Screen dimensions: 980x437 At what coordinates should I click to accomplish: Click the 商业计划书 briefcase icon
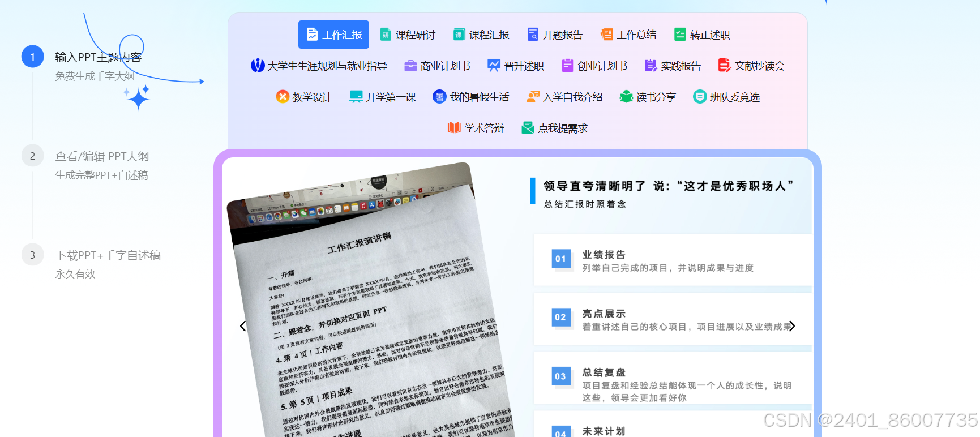410,66
